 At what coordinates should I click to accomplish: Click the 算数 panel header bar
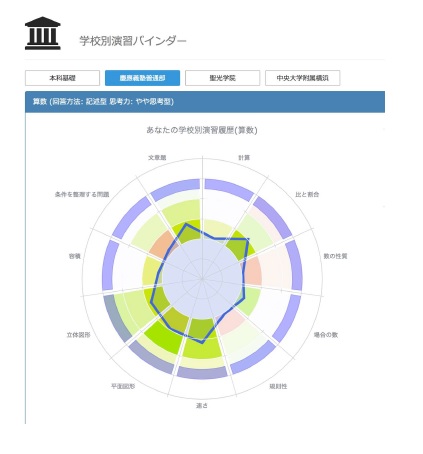point(205,102)
